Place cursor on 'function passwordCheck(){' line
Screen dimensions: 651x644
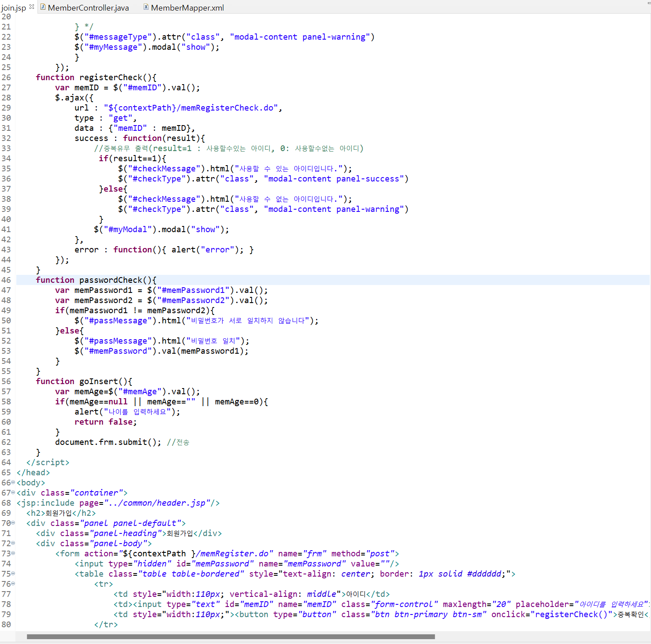click(96, 280)
